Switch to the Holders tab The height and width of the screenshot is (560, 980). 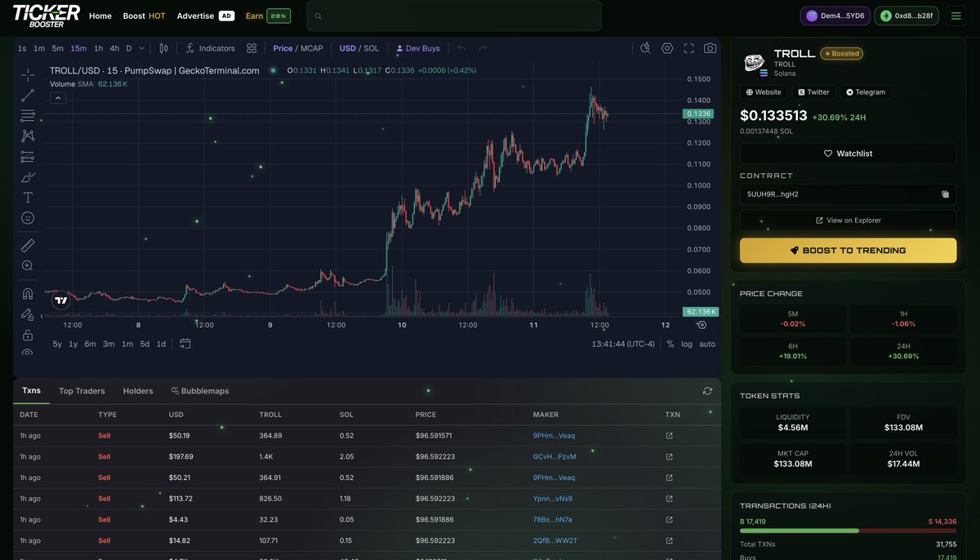tap(138, 391)
